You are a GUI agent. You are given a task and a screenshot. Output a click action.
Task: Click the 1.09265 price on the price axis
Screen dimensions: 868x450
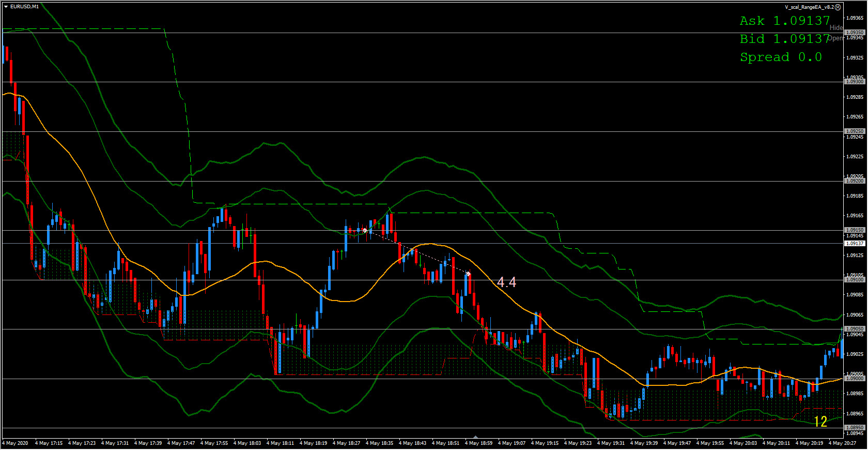click(x=855, y=117)
